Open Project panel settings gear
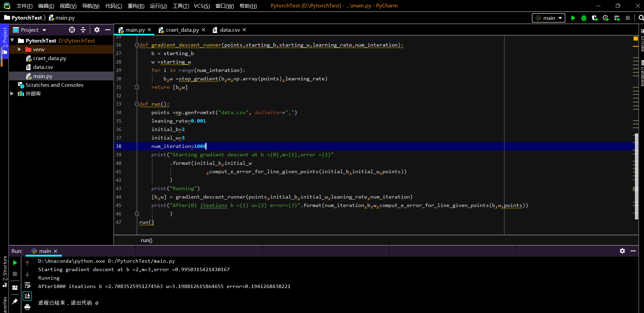The image size is (644, 313). (x=97, y=30)
